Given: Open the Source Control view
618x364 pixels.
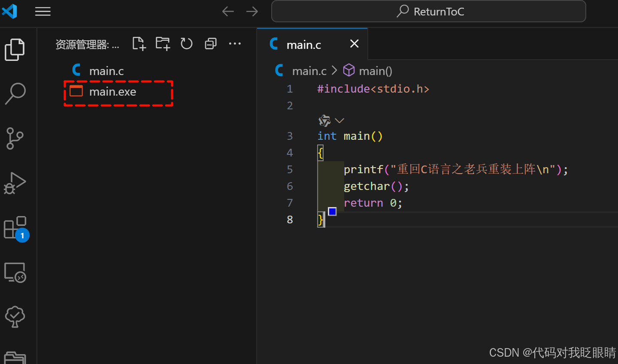Looking at the screenshot, I should click(x=15, y=138).
